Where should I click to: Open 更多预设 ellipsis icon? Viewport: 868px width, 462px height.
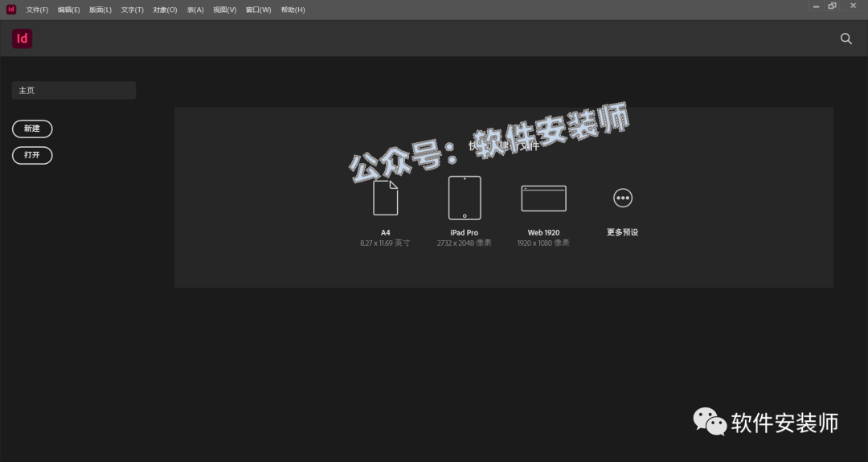click(623, 198)
